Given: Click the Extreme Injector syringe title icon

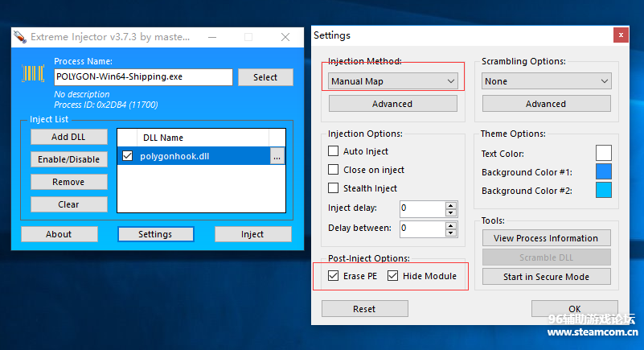Looking at the screenshot, I should coord(20,37).
